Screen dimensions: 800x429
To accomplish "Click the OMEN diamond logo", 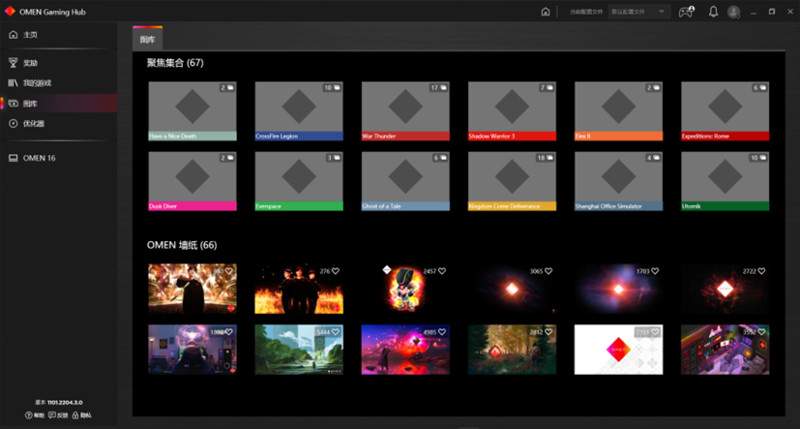I will [x=10, y=11].
